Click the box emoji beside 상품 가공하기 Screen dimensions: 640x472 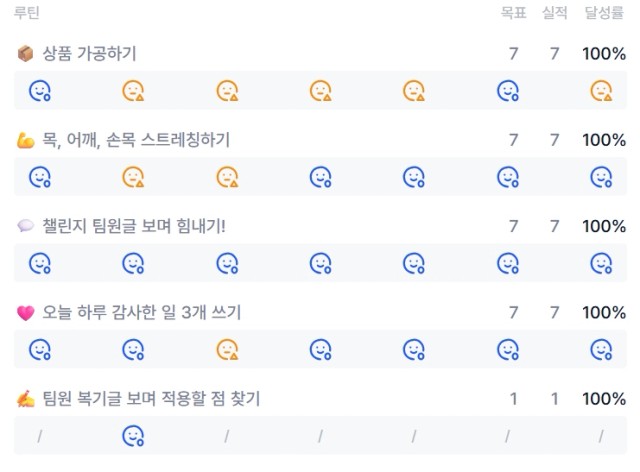point(25,53)
